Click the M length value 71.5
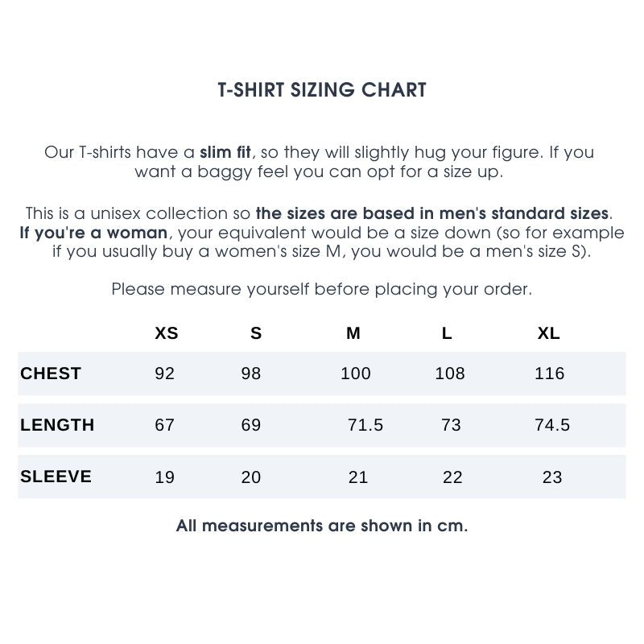 (x=365, y=425)
